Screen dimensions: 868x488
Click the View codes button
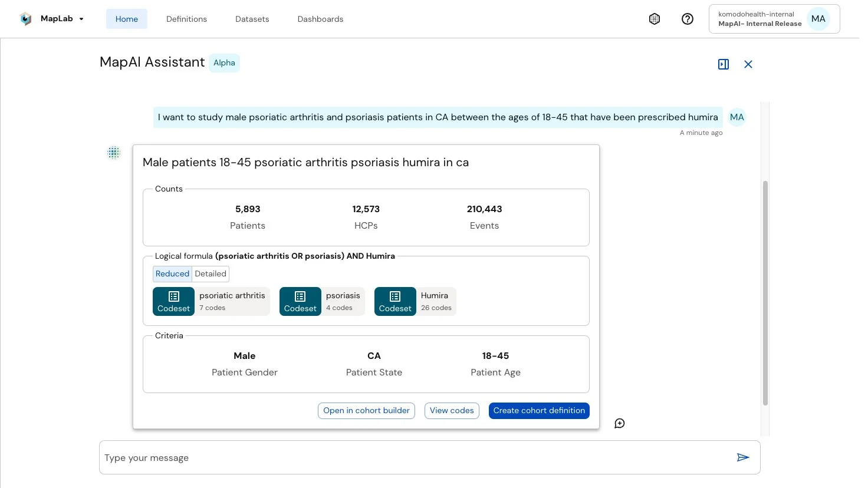pyautogui.click(x=452, y=411)
